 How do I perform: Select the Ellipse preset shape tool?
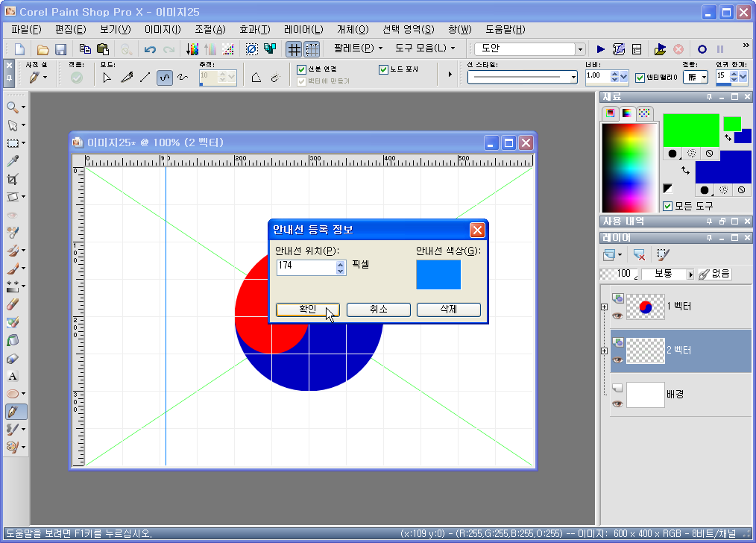pyautogui.click(x=13, y=394)
